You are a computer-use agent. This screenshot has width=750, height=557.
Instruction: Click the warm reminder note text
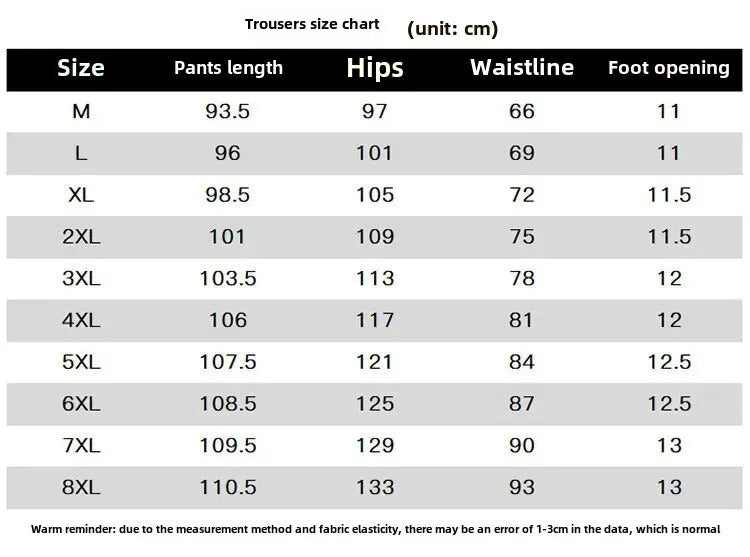[375, 529]
